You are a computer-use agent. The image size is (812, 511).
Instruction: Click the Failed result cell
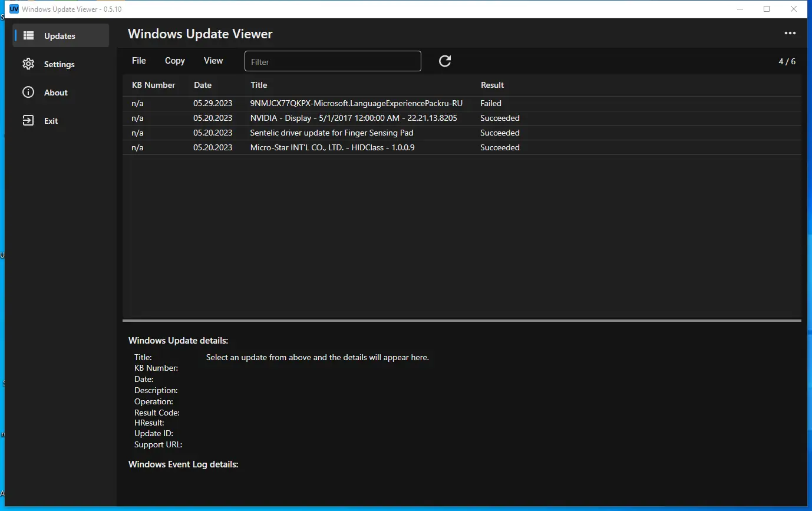pos(491,103)
